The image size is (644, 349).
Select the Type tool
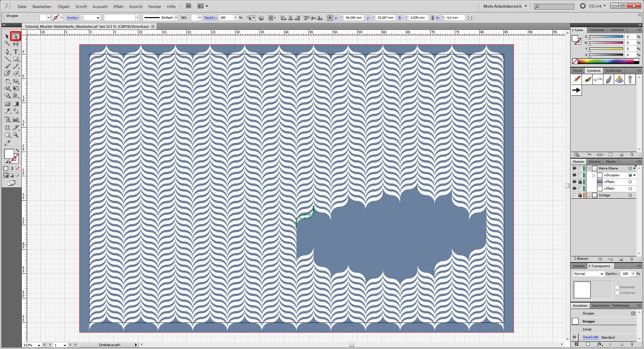[x=15, y=52]
